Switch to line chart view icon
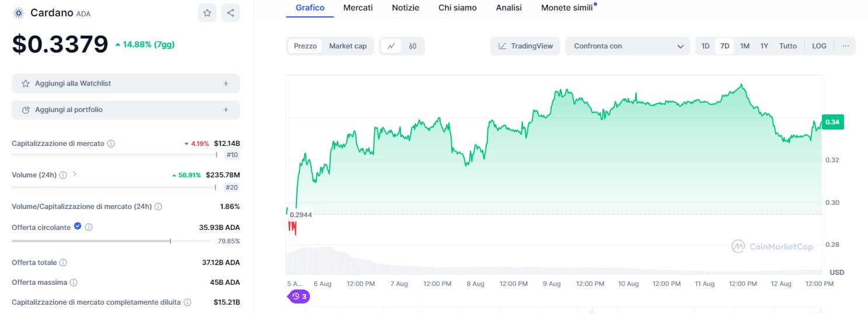 pyautogui.click(x=391, y=46)
